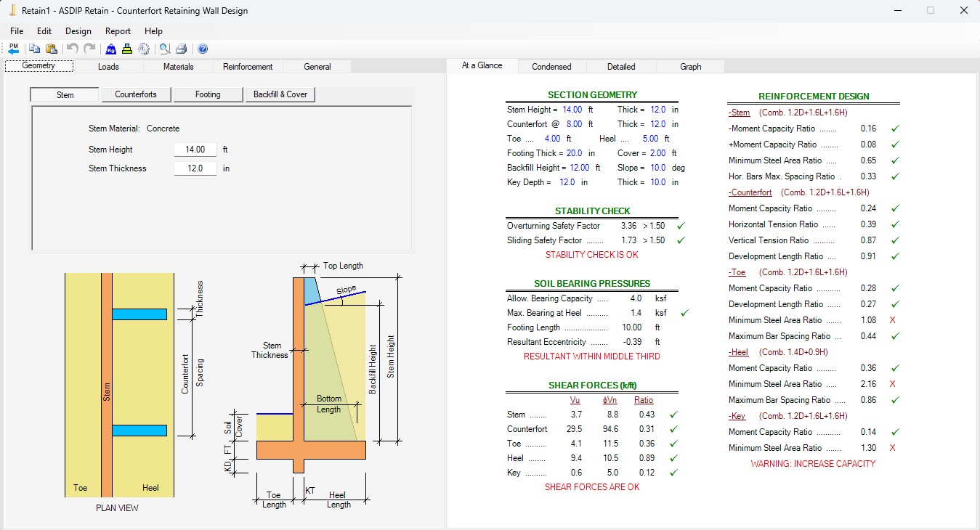
Task: Click the printer icon in the toolbar
Action: (x=182, y=49)
